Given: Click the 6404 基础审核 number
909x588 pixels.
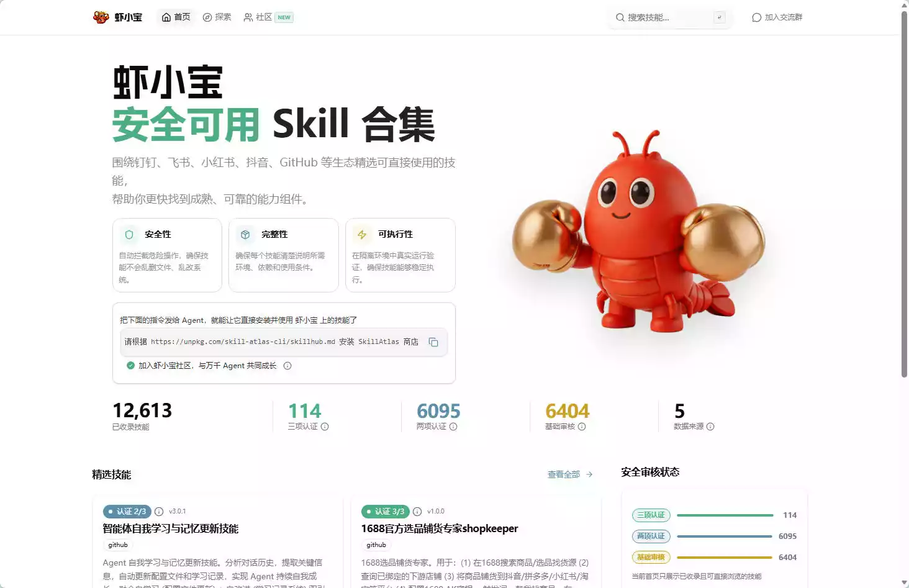Looking at the screenshot, I should click(x=567, y=411).
